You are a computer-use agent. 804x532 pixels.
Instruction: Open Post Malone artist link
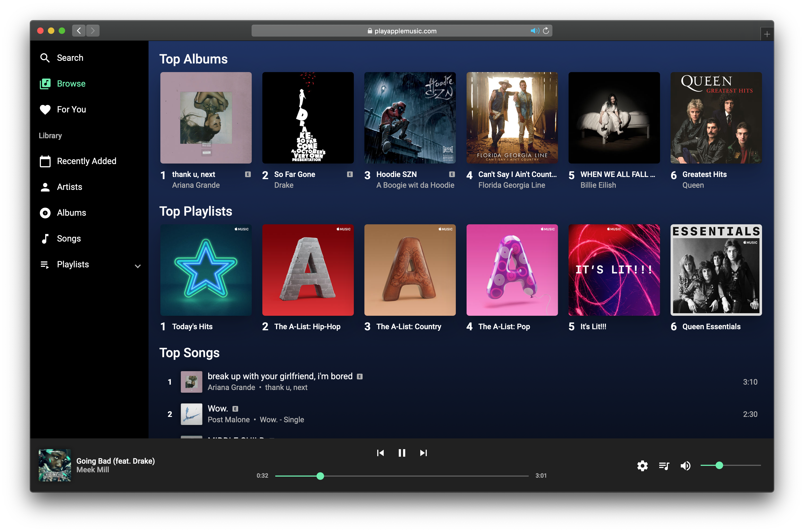point(228,420)
